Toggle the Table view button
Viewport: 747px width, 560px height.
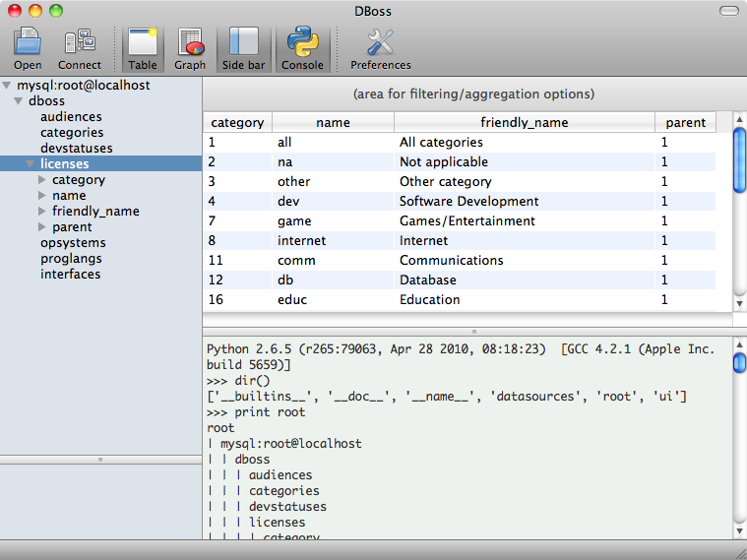[x=143, y=48]
